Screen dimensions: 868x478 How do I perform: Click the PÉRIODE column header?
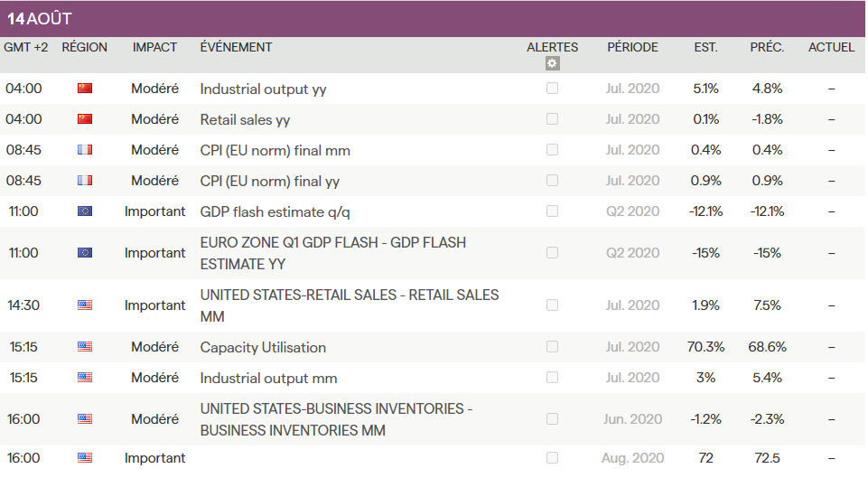632,47
